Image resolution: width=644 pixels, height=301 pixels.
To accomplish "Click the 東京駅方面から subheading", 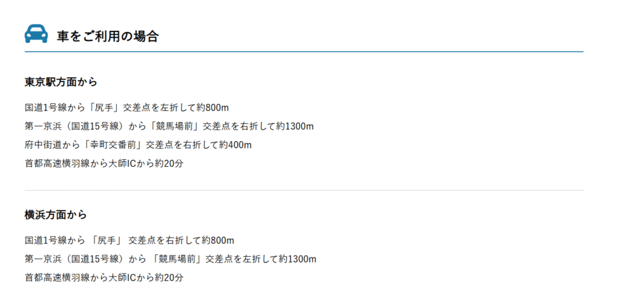I will (61, 82).
